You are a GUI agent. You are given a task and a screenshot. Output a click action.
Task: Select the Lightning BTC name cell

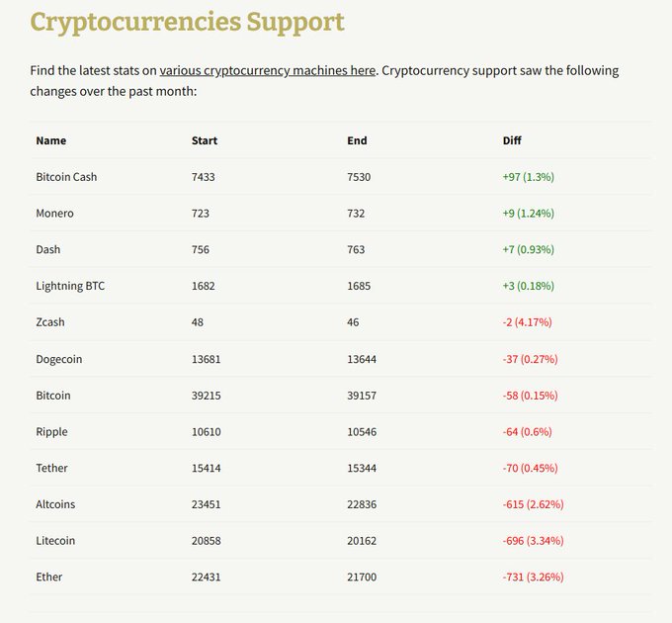pyautogui.click(x=70, y=286)
